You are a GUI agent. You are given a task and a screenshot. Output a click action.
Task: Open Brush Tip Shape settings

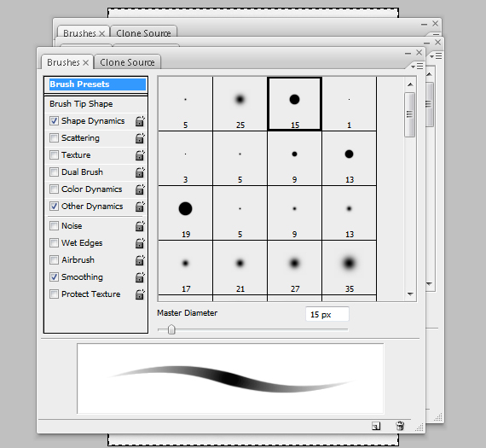tap(81, 103)
